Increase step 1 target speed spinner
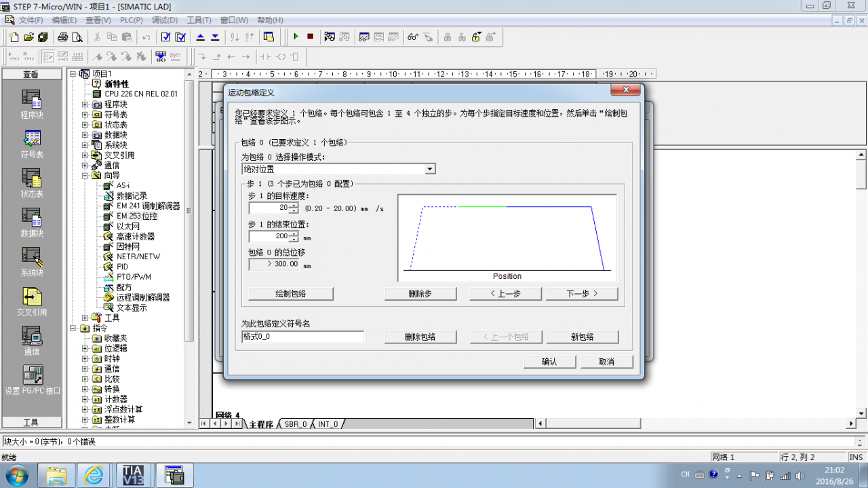Viewport: 868px width, 488px height. [294, 205]
